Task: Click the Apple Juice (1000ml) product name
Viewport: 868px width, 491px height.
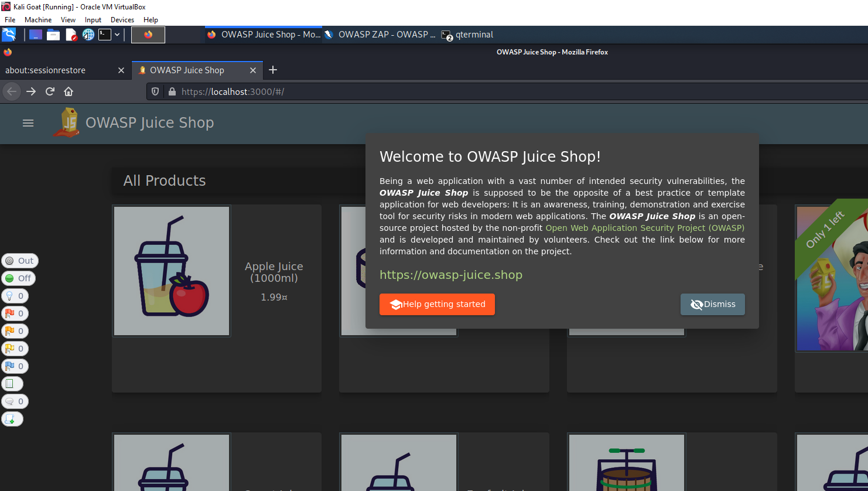Action: pyautogui.click(x=274, y=272)
